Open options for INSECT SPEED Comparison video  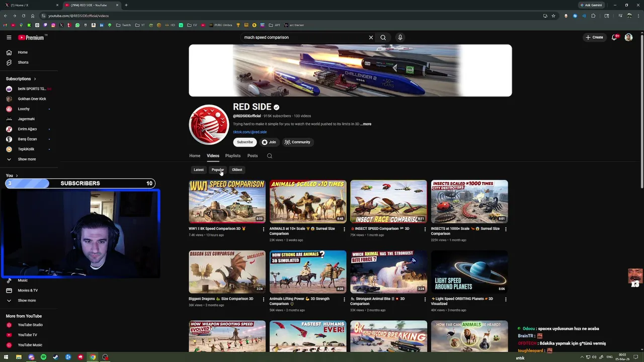[x=425, y=229]
